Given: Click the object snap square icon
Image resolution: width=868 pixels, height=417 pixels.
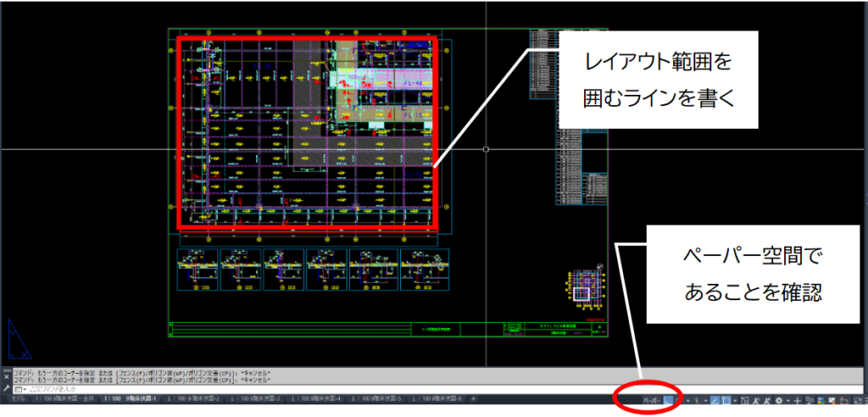Looking at the screenshot, I should (x=726, y=400).
